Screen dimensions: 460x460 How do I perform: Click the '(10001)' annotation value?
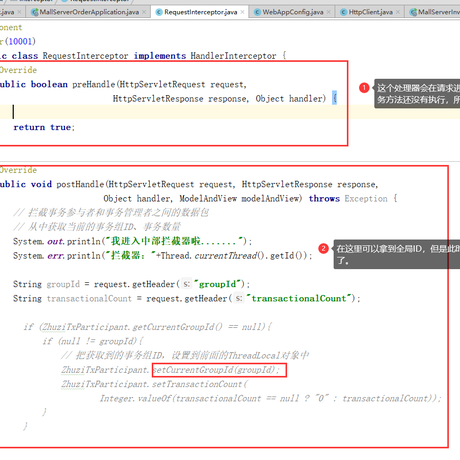coord(20,41)
